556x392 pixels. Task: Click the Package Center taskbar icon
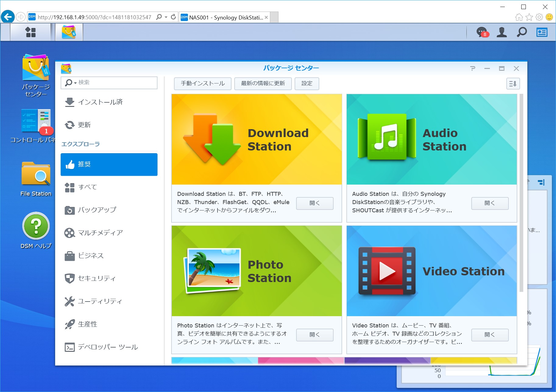click(69, 32)
